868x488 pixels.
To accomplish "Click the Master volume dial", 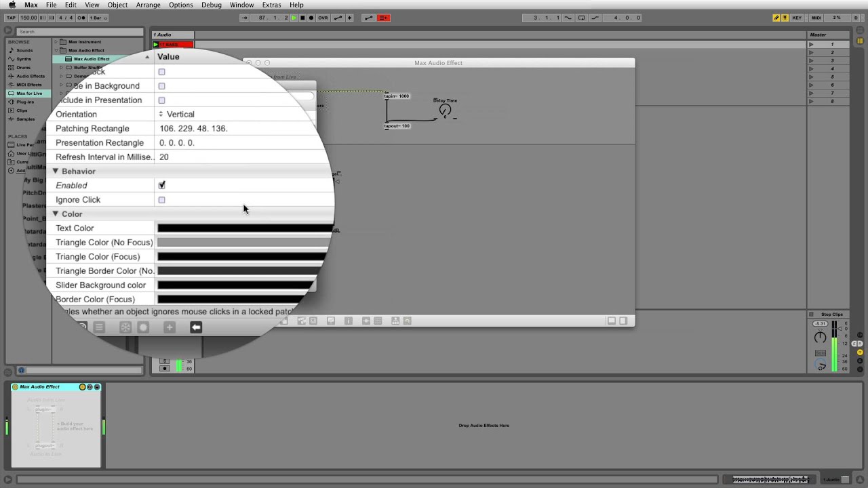I will (x=821, y=337).
